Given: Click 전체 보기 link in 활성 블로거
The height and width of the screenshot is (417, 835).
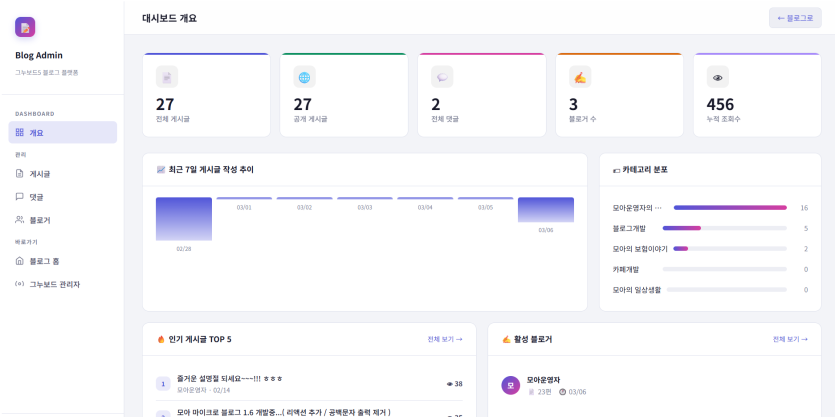Looking at the screenshot, I should click(x=789, y=339).
